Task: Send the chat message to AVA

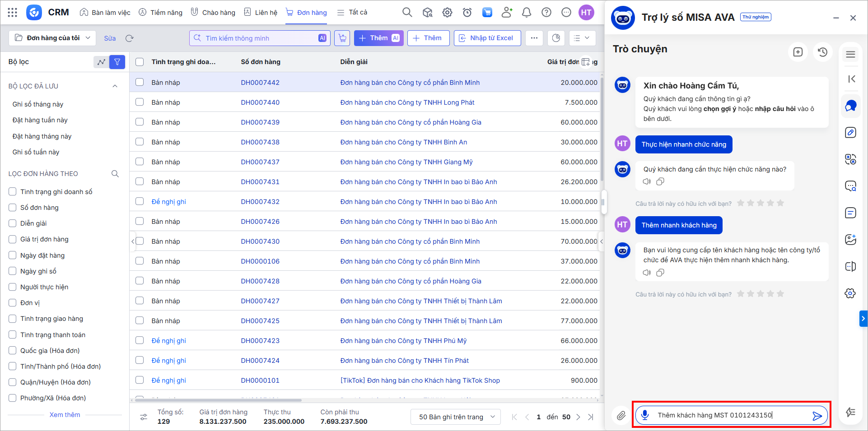Action: [x=817, y=416]
